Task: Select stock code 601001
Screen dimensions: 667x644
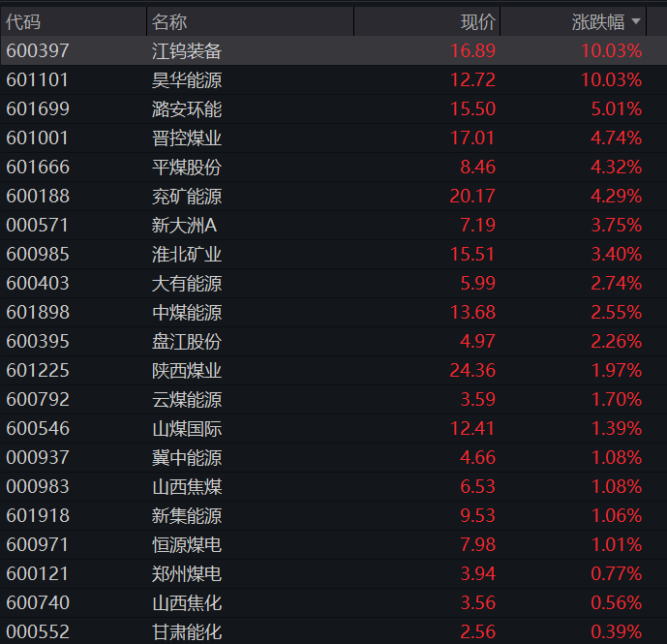Action: pos(37,138)
